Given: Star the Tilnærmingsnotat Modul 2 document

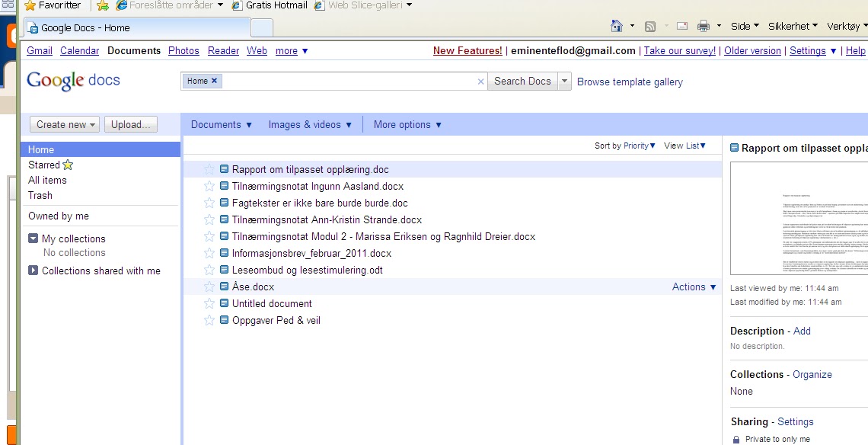Looking at the screenshot, I should click(209, 237).
